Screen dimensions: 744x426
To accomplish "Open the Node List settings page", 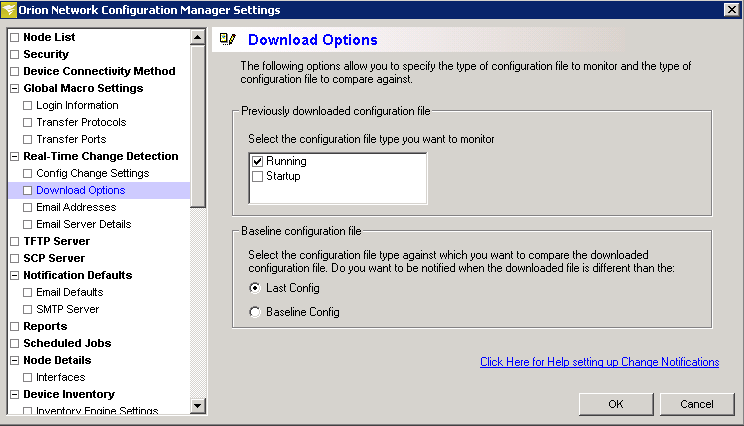I will click(49, 37).
